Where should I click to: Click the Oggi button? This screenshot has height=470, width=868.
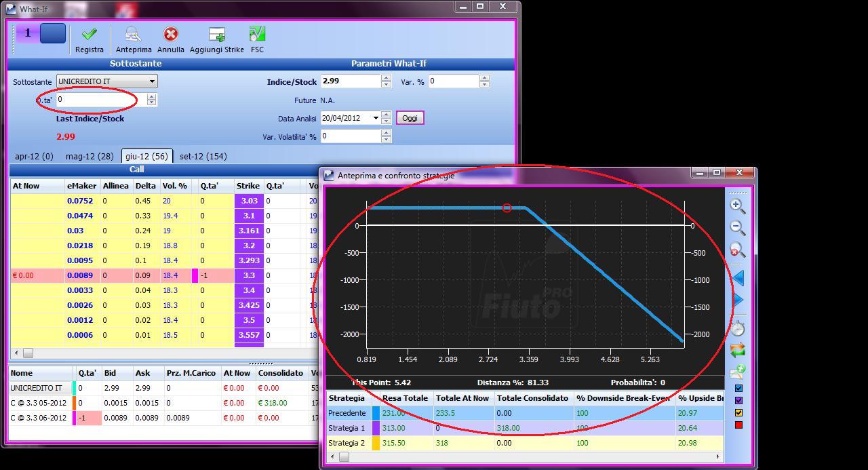(x=410, y=118)
